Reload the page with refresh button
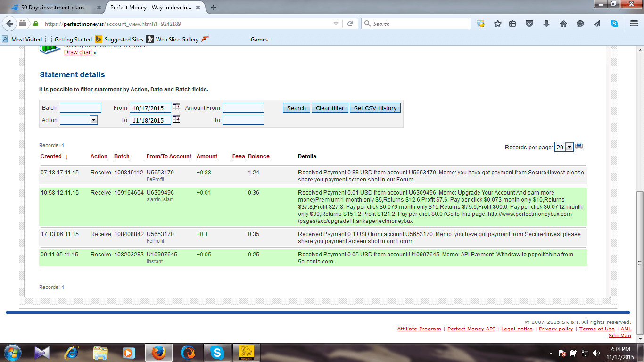644x362 pixels. click(x=350, y=24)
